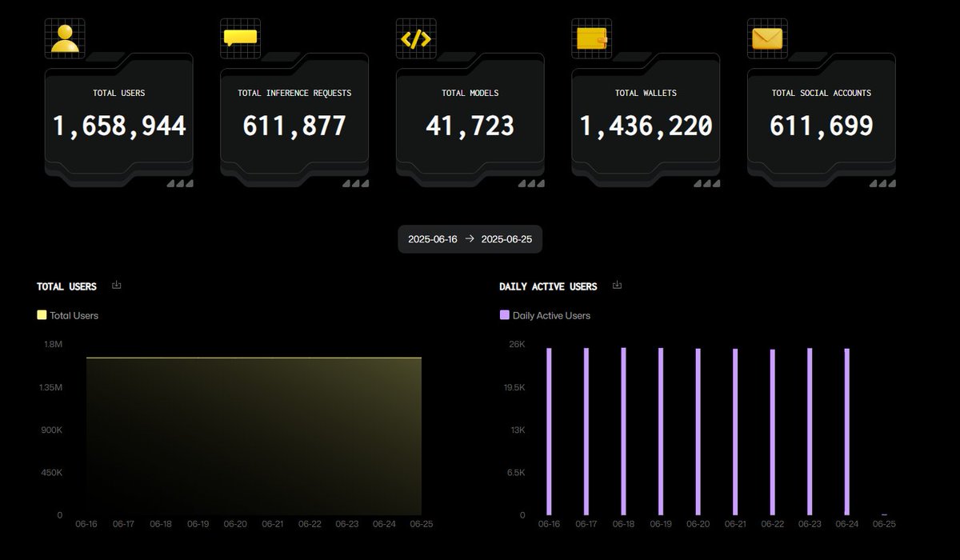Click the Total Users person icon

point(65,38)
